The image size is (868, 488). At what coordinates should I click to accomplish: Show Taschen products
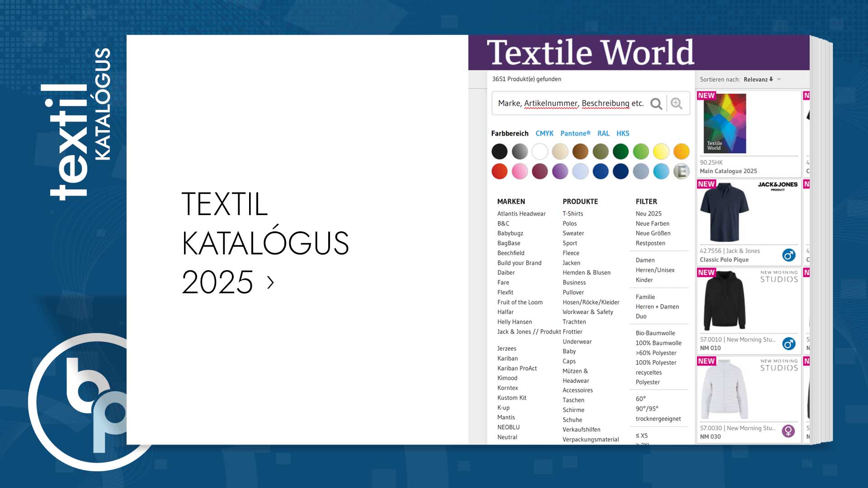tap(573, 400)
